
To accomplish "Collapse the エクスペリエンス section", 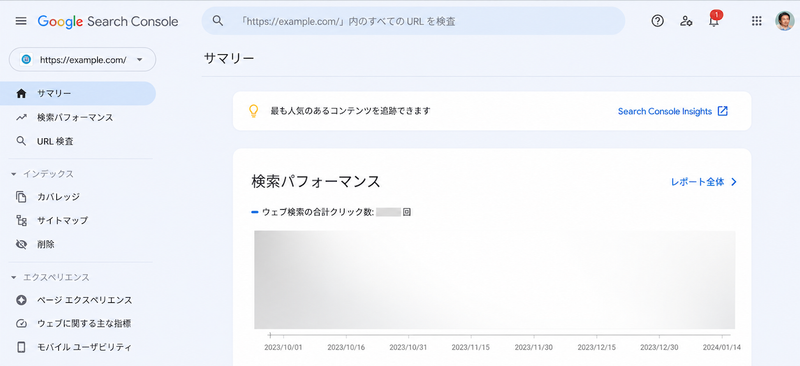I will coord(14,278).
